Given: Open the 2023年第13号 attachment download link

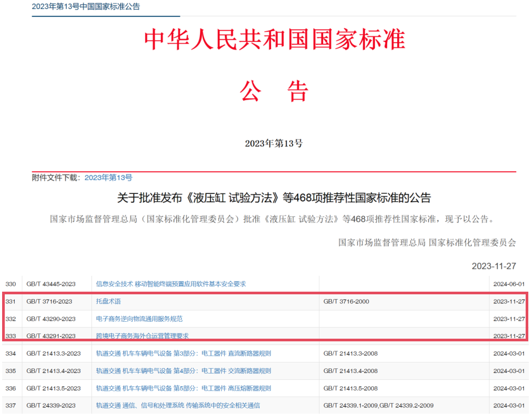Looking at the screenshot, I should pyautogui.click(x=108, y=178).
